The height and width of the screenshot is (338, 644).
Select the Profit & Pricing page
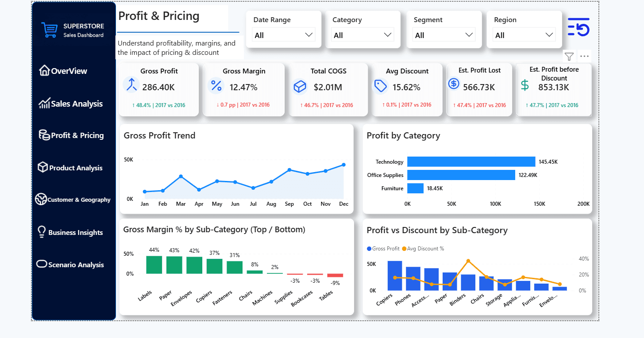pos(77,135)
